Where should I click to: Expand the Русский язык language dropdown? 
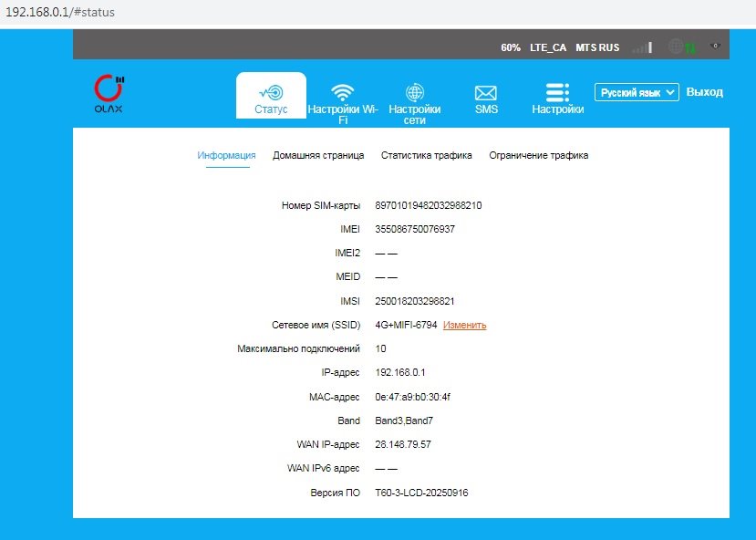coord(637,92)
